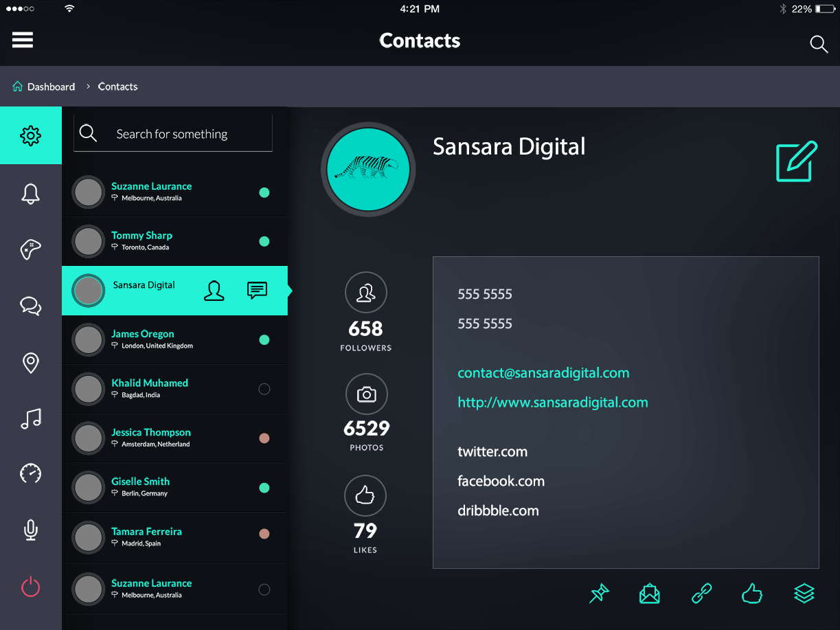Click the thumbs-up icon in bottom toolbar

pyautogui.click(x=752, y=593)
